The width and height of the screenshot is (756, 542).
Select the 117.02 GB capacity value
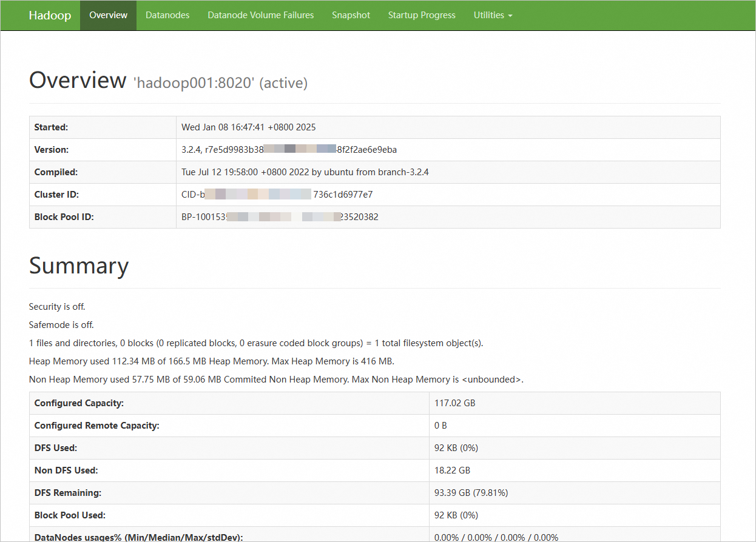tap(455, 403)
